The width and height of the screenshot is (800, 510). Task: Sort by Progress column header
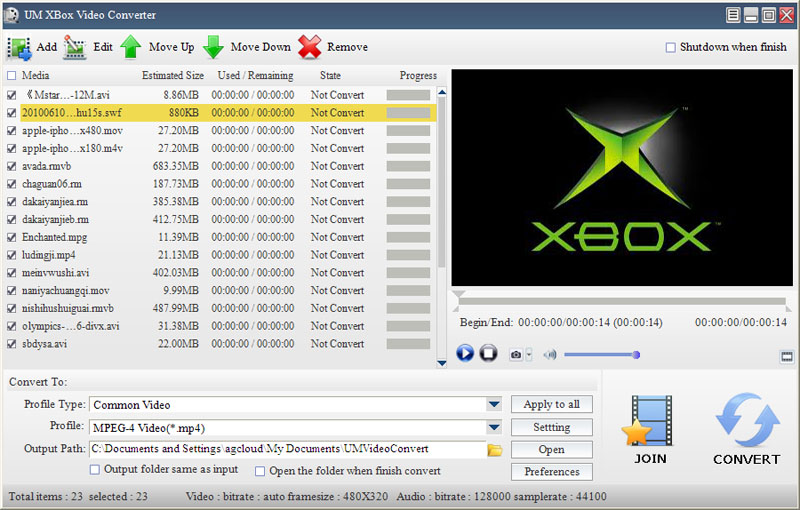click(x=418, y=75)
